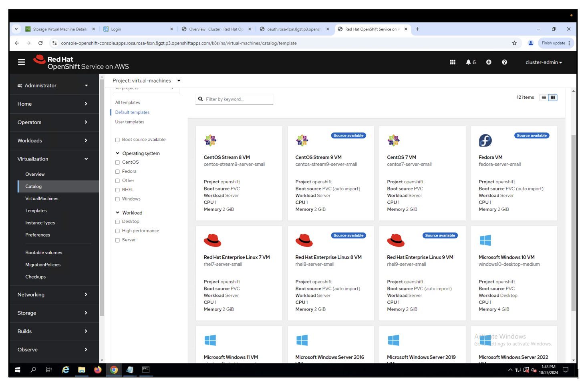
Task: Open Firefox from the taskbar
Action: tap(98, 370)
